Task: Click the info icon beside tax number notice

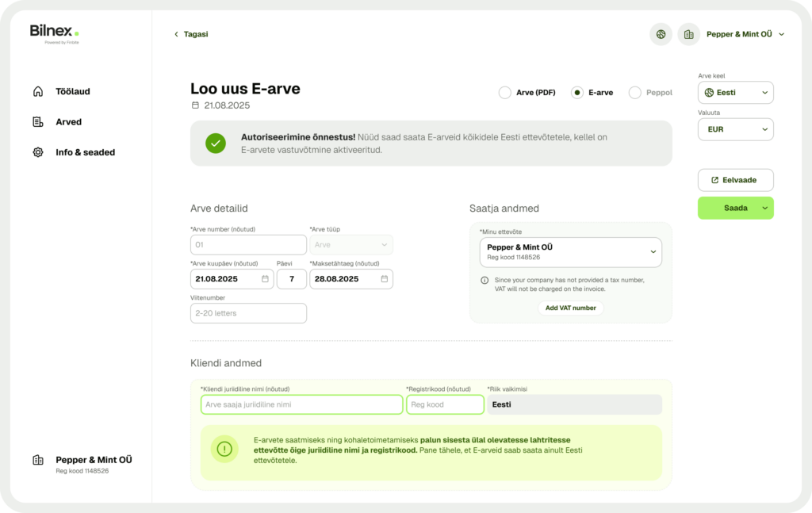Action: (485, 280)
